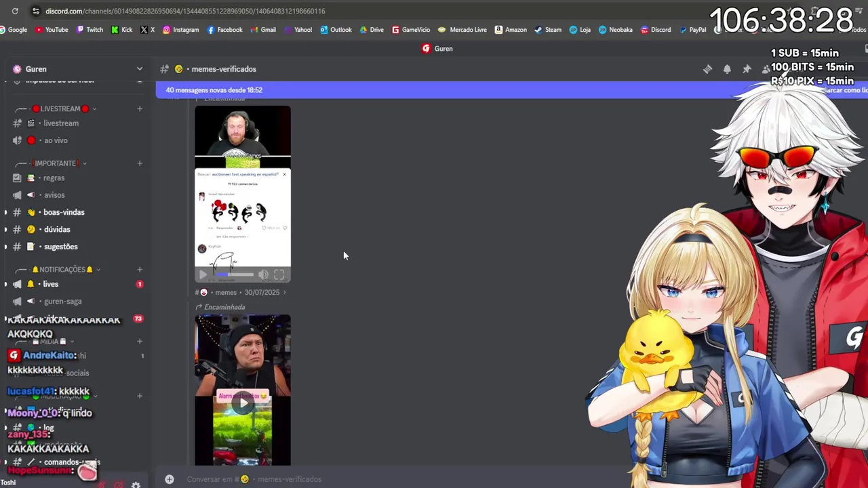Open GameVicio bookmark

tap(411, 30)
